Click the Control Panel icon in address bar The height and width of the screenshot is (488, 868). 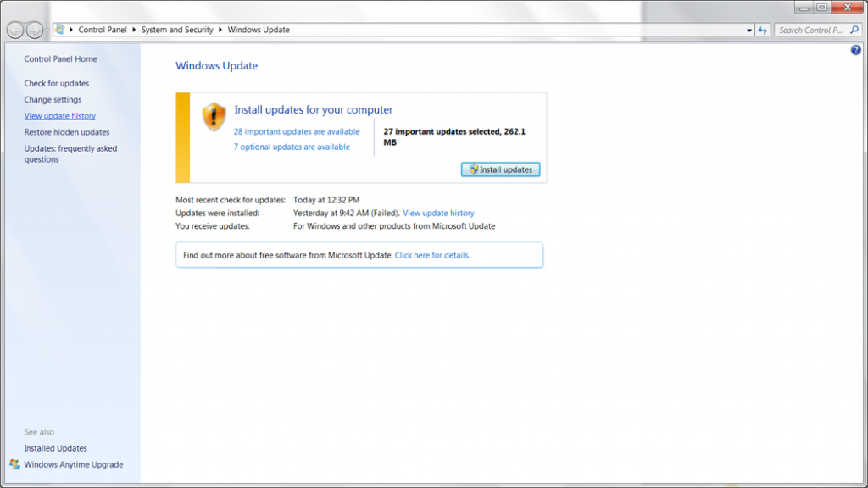59,30
